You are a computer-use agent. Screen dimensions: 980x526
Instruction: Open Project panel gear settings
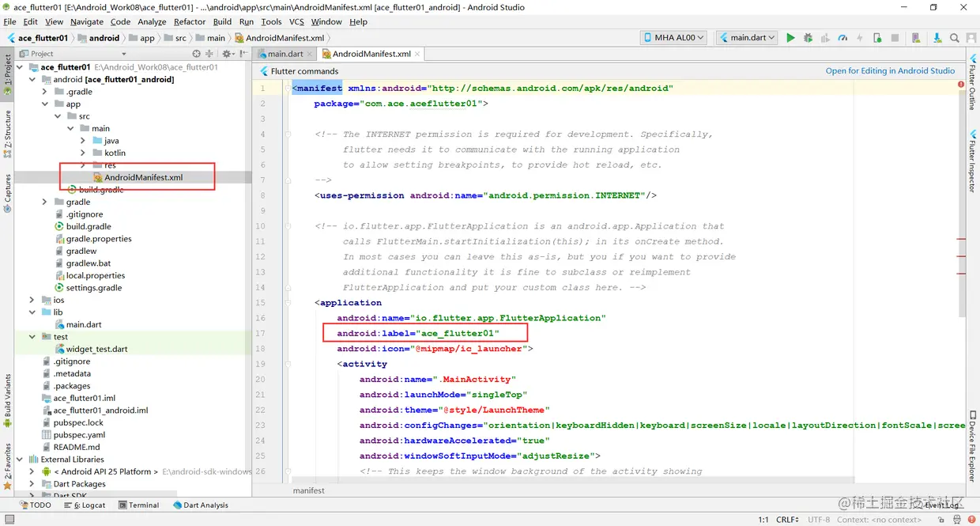227,54
